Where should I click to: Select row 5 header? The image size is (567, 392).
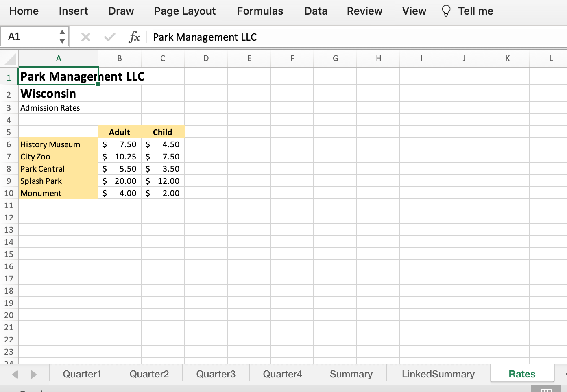tap(9, 132)
